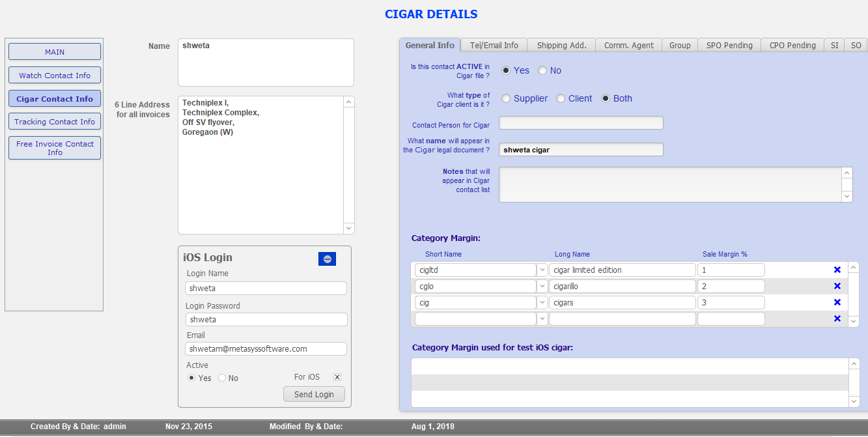Expand the cglo short name dropdown
The image size is (868, 437).
[x=542, y=286]
